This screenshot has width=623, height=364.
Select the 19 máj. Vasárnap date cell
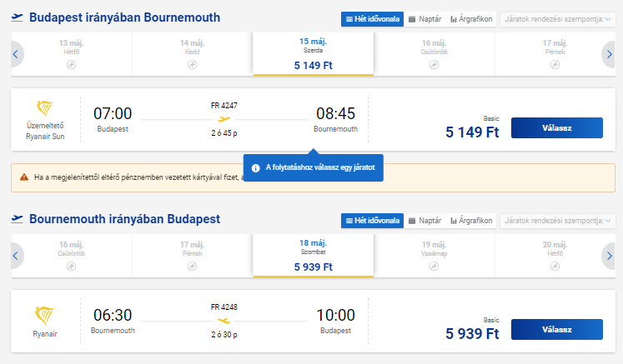point(435,256)
